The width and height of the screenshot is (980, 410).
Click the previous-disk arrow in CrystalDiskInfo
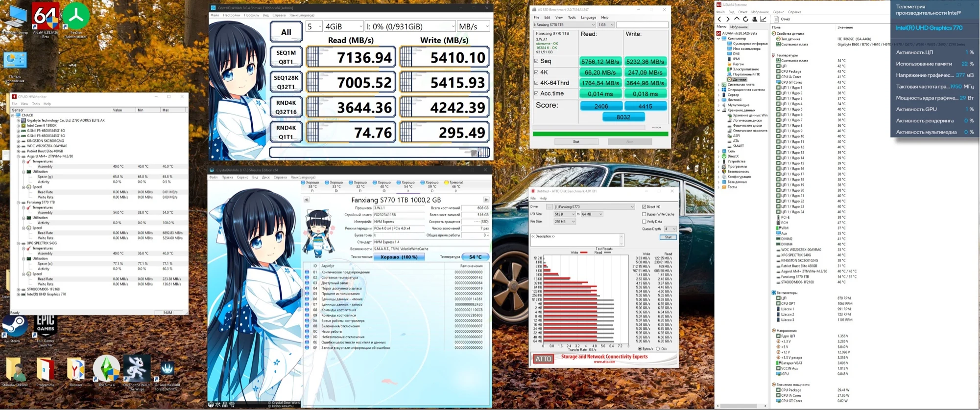[x=306, y=200]
